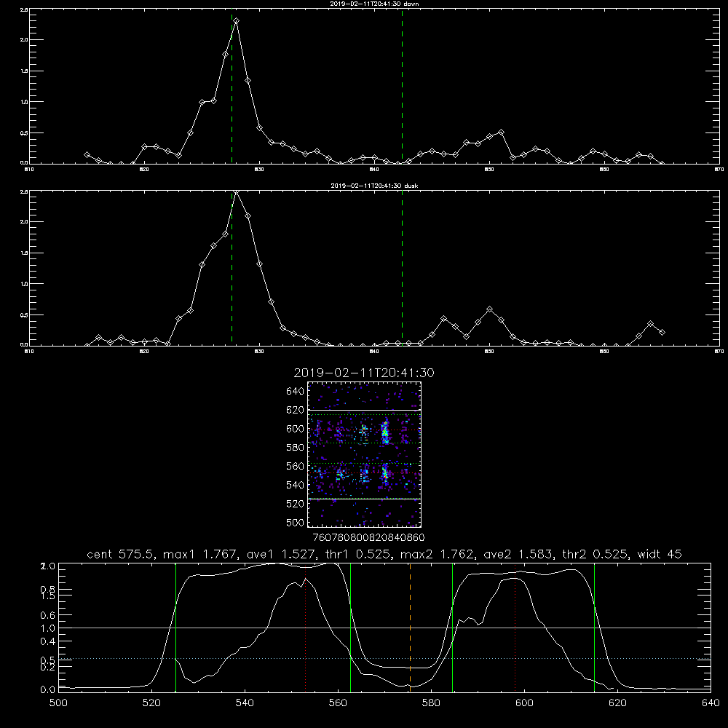The width and height of the screenshot is (728, 728).
Task: Click the bright spot near 820 in upper heatmap band
Action: [384, 432]
